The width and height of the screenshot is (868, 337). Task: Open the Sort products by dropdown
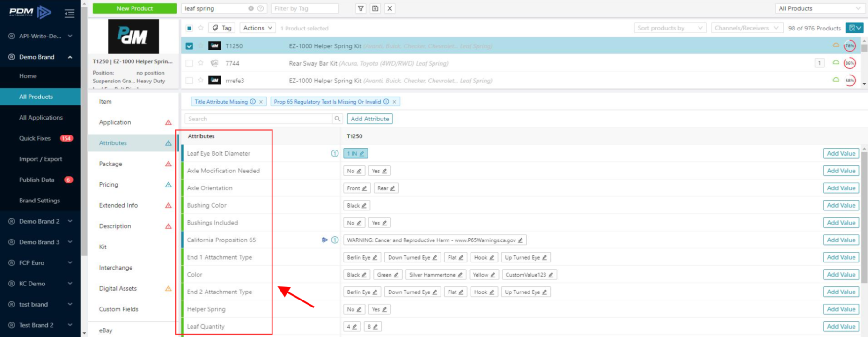click(x=669, y=28)
